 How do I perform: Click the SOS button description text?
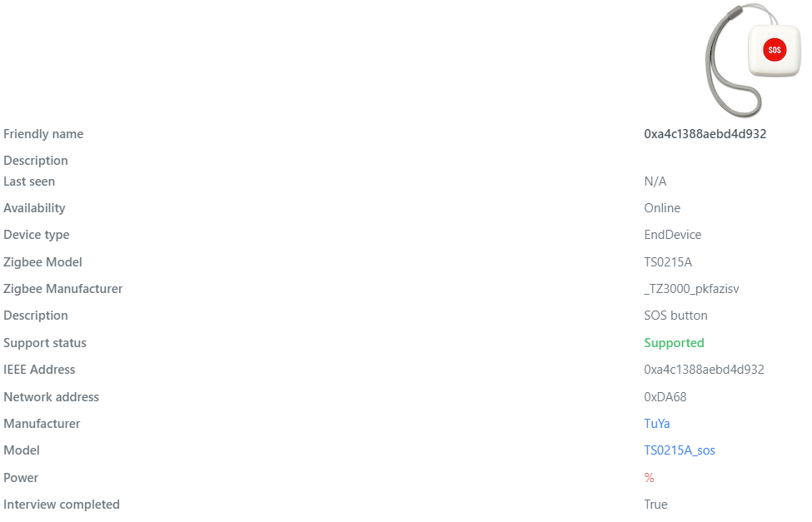click(x=675, y=315)
